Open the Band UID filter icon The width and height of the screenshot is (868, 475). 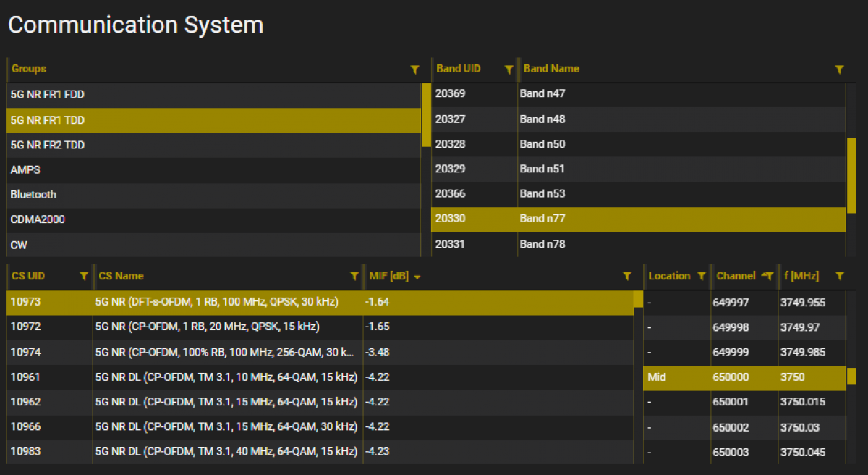[509, 70]
